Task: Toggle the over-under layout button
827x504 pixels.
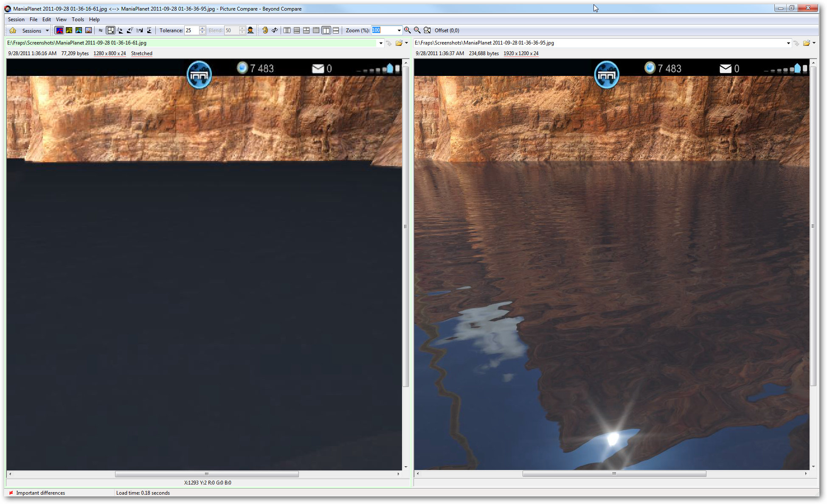Action: coord(336,31)
